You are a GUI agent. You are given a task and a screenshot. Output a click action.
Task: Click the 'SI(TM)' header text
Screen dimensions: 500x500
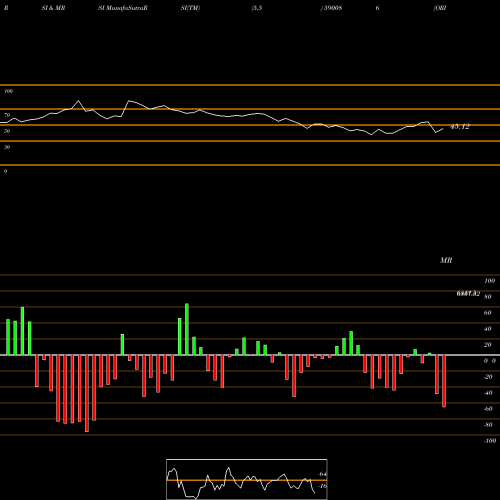pyautogui.click(x=190, y=8)
